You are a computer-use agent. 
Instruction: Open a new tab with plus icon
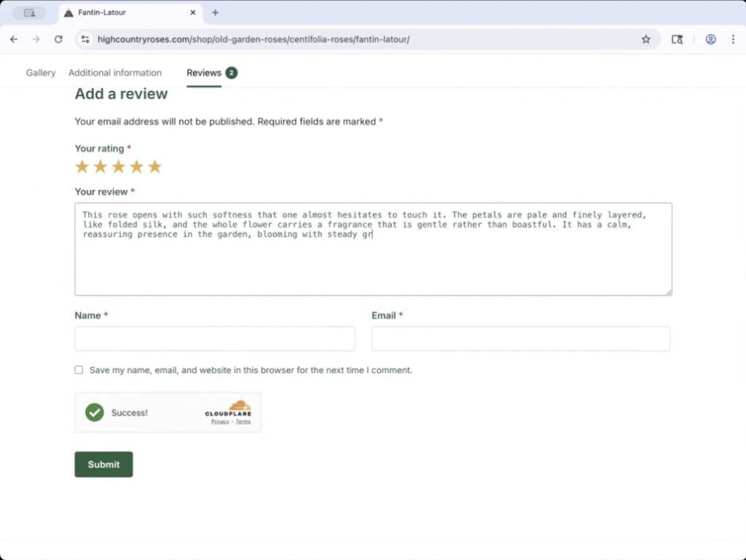215,12
